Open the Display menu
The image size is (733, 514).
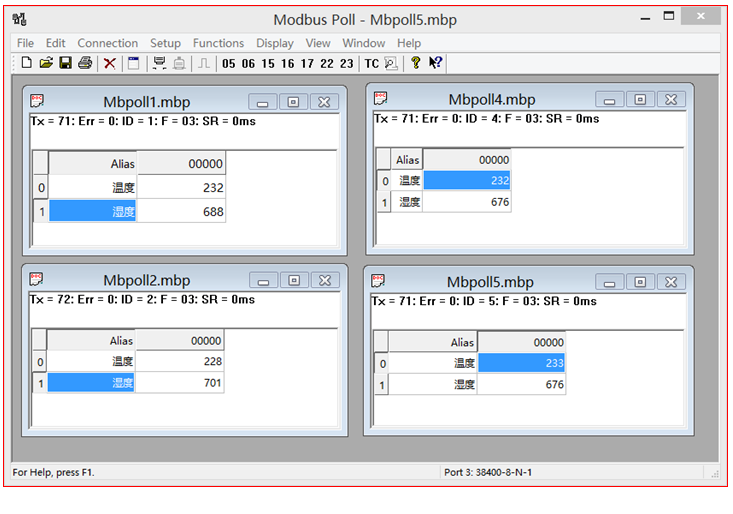pos(275,43)
